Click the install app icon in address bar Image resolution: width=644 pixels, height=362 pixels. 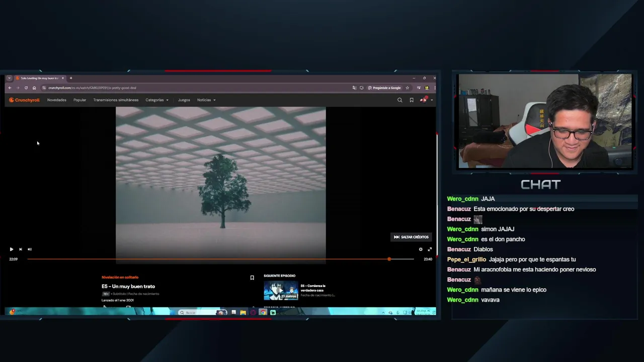(x=362, y=88)
